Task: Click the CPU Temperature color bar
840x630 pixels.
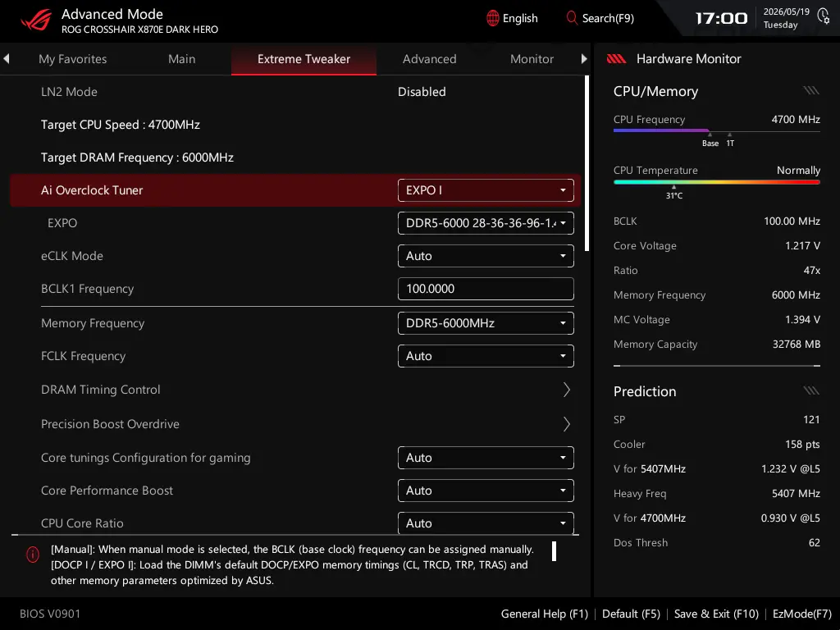Action: (x=716, y=182)
